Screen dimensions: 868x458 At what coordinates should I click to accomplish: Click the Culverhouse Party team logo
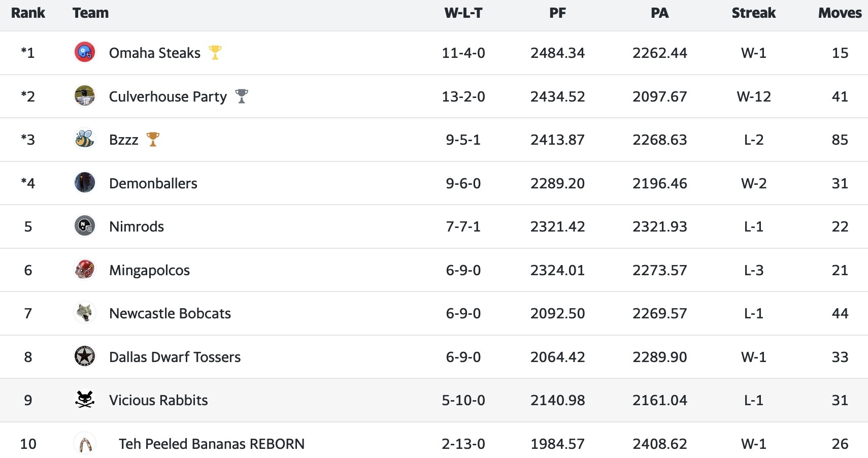(84, 96)
